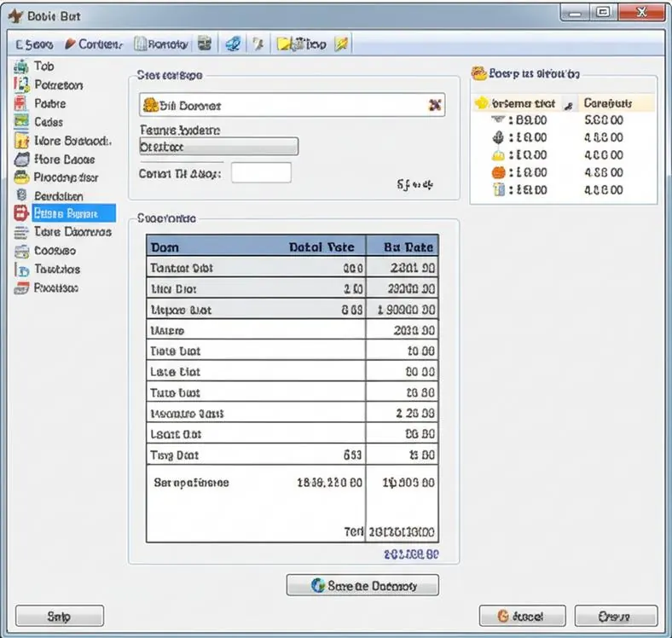Viewport: 672px width, 638px height.
Task: Click the Orsve button
Action: tap(616, 616)
